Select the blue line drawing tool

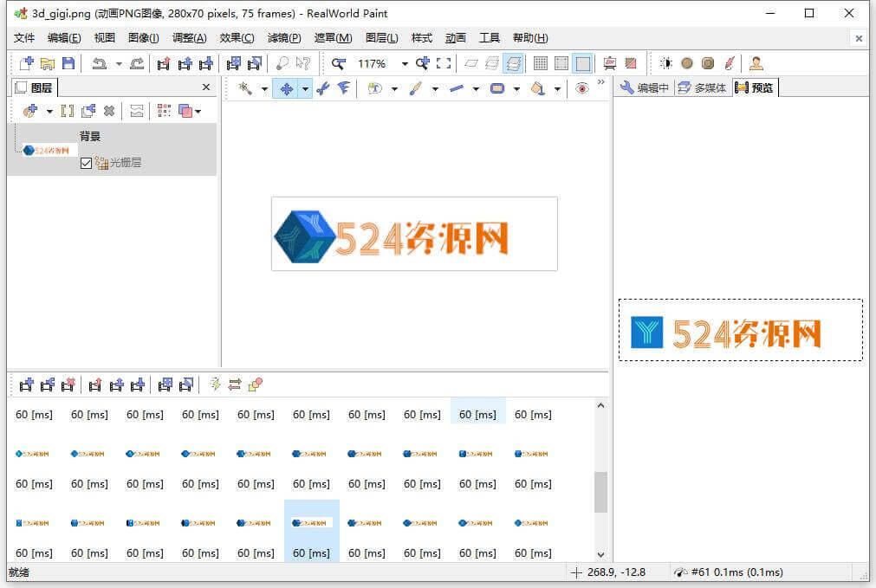pyautogui.click(x=457, y=88)
